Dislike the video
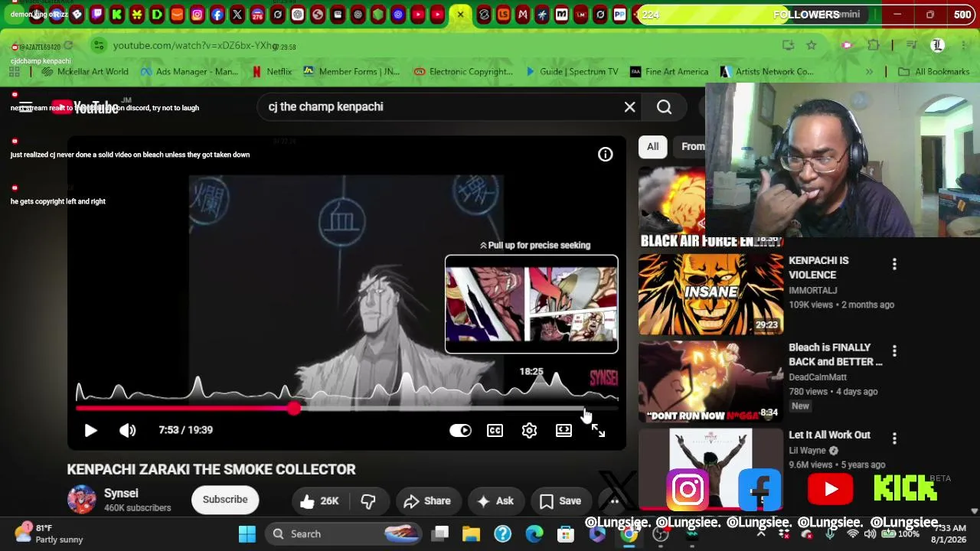This screenshot has height=551, width=980. click(368, 500)
